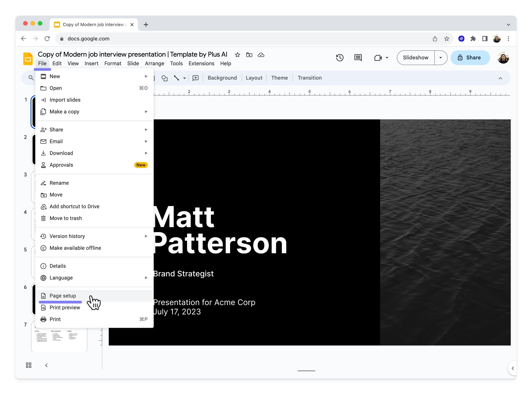This screenshot has height=394, width=532.
Task: Open grid view of slides
Action: [29, 365]
